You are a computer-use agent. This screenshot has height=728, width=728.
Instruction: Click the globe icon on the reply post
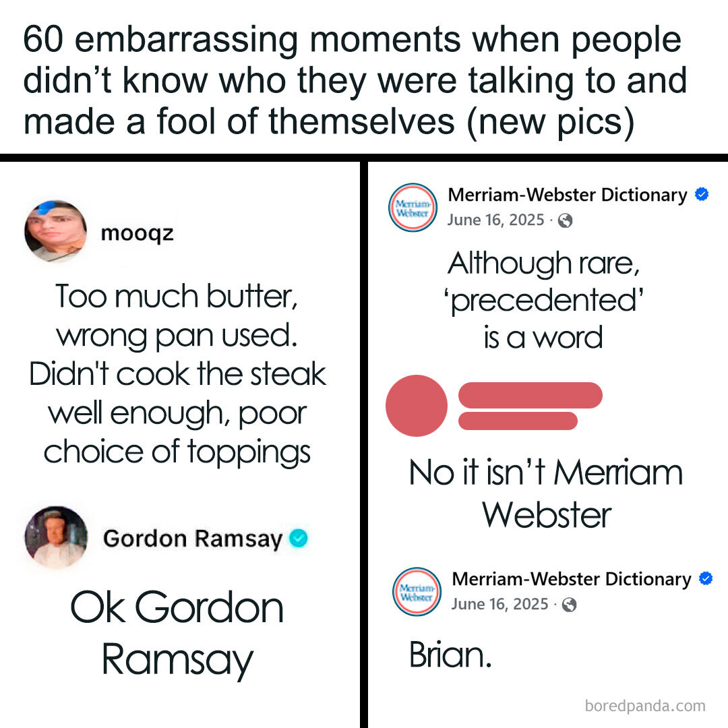[x=569, y=605]
